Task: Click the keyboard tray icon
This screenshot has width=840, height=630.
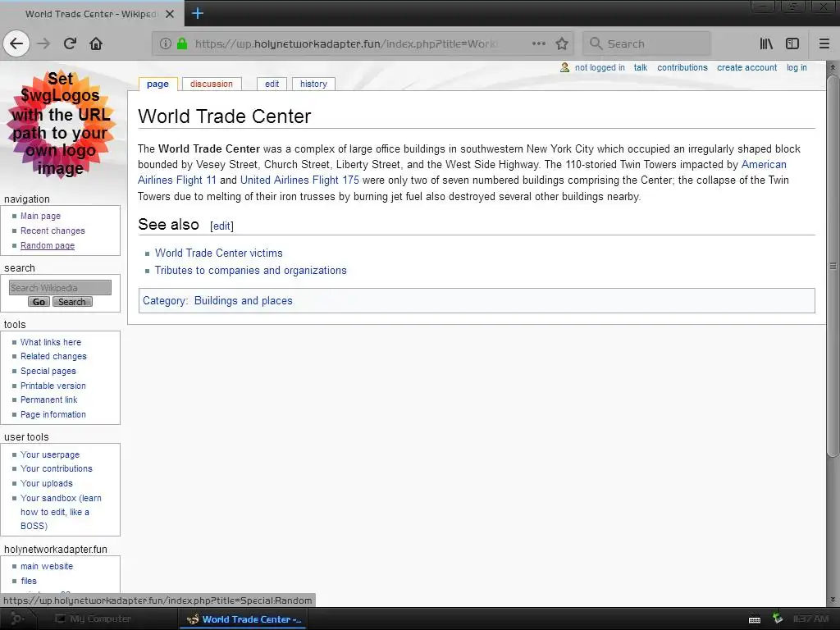Action: [x=755, y=619]
